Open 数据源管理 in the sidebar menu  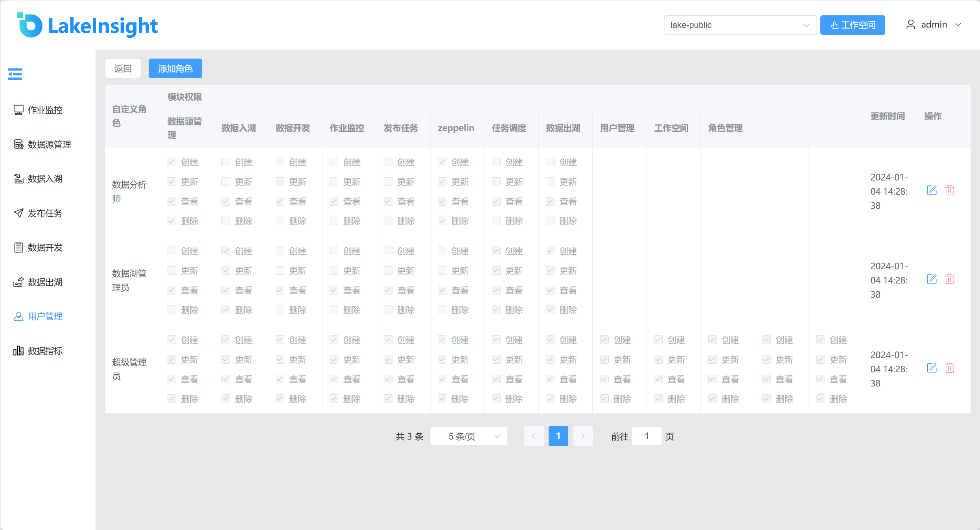pyautogui.click(x=49, y=144)
